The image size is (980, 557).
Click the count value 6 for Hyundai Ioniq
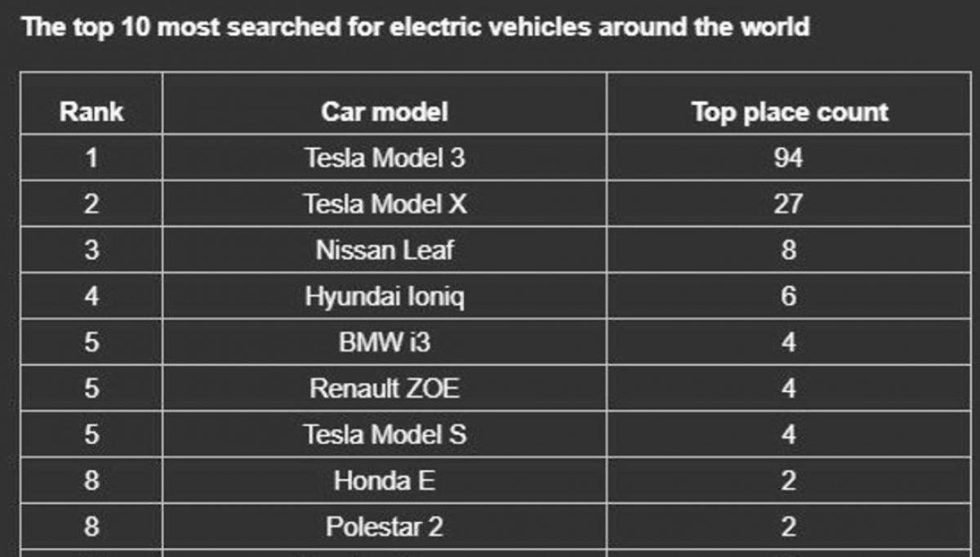(x=788, y=296)
